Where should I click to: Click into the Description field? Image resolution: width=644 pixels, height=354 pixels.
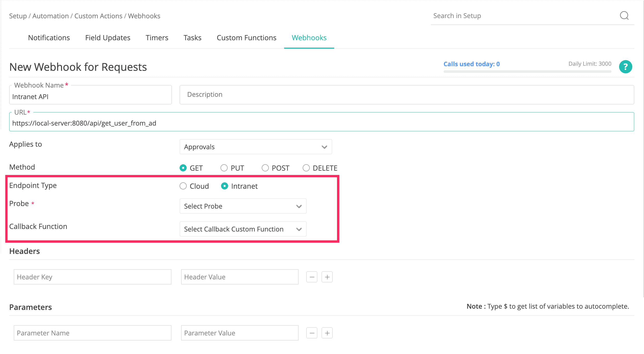click(x=406, y=94)
